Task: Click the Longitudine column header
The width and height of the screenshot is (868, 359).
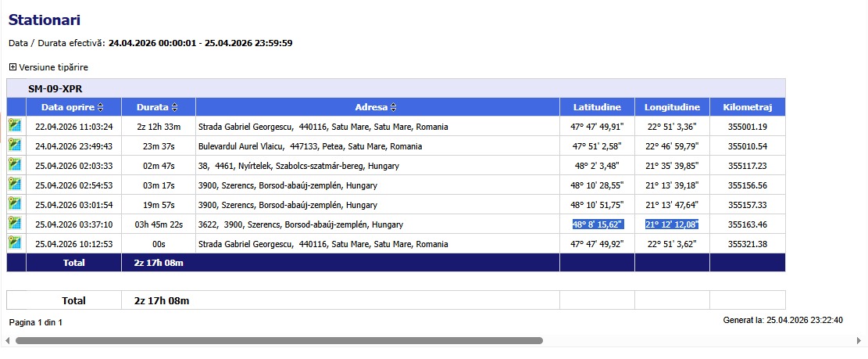Action: coord(672,107)
